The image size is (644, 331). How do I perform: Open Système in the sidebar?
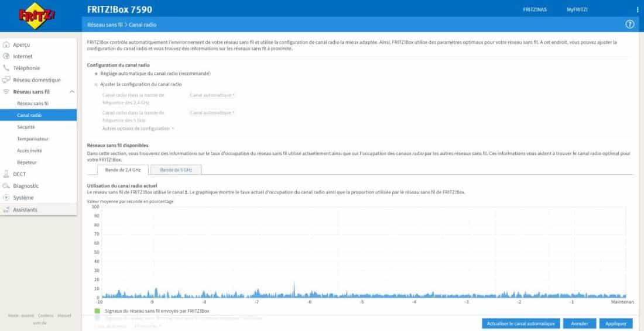23,198
